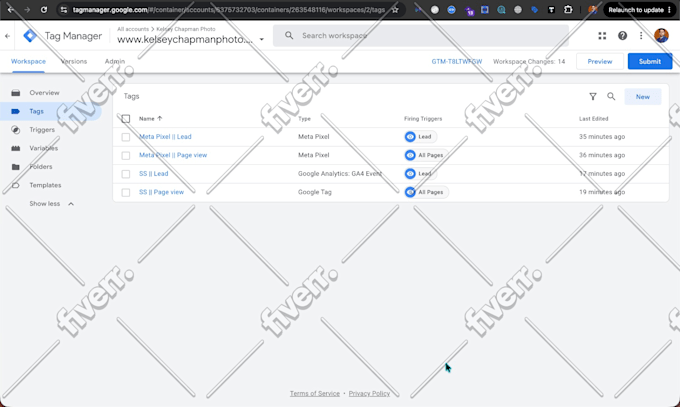Open the account profile avatar

(661, 36)
